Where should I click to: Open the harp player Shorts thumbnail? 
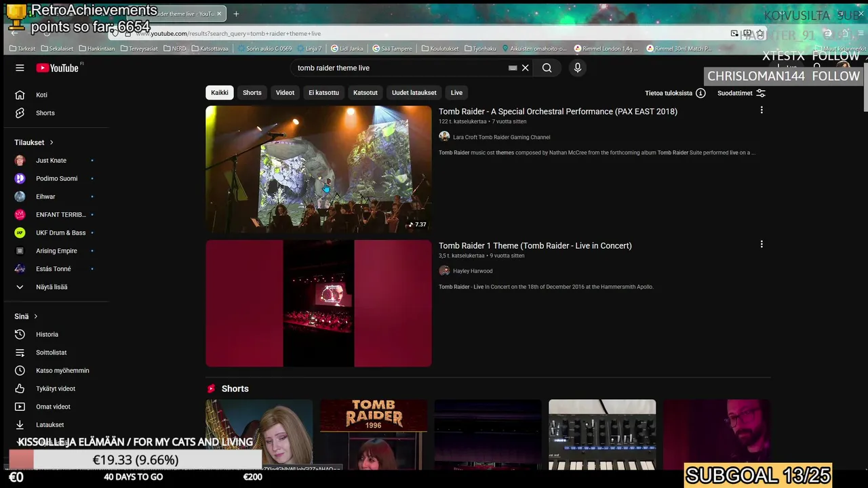coord(259,434)
